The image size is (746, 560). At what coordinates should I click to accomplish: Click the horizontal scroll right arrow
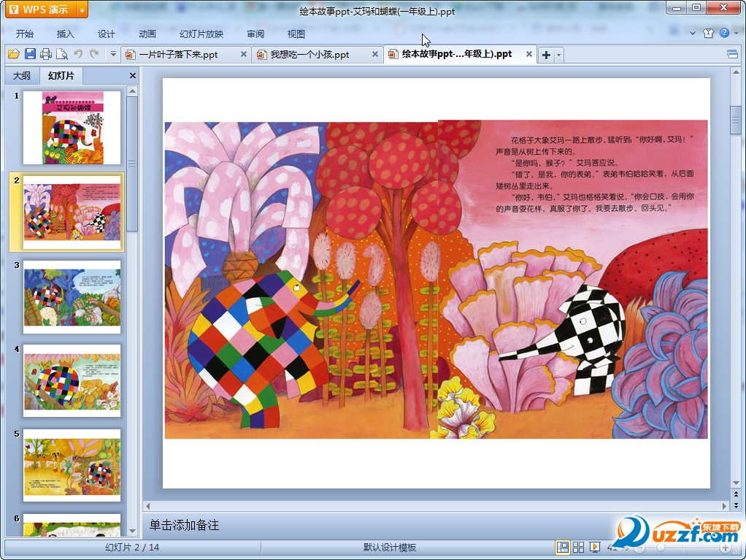point(725,506)
